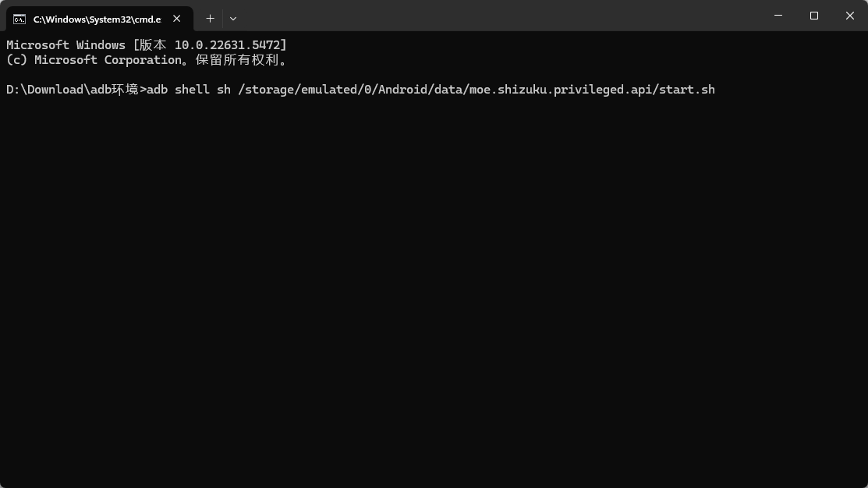Click the "moe.shizuku.privileged.api" path segment

[x=560, y=90]
